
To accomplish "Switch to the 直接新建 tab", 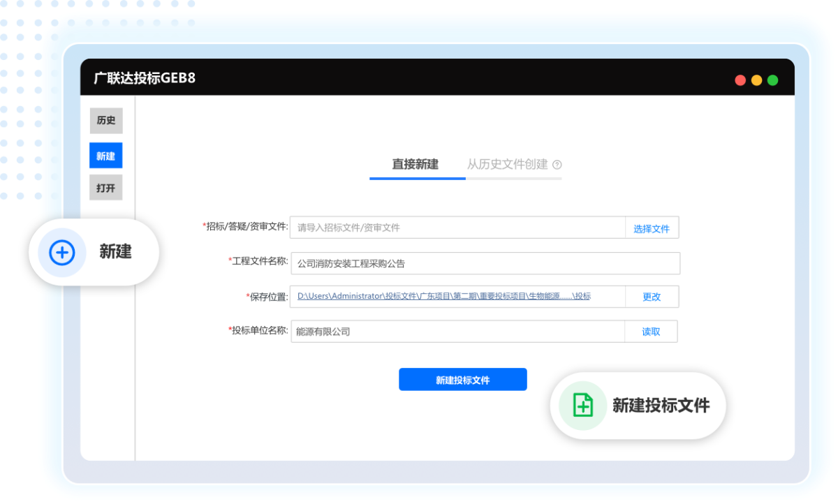I will tap(416, 165).
